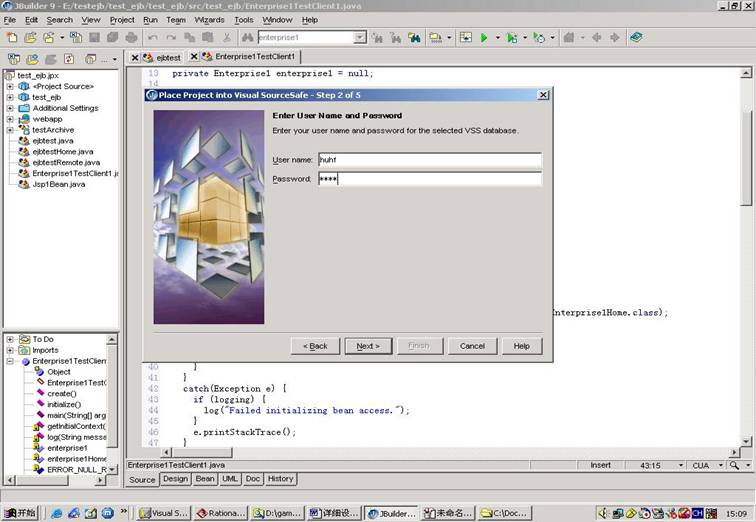The height and width of the screenshot is (522, 756).
Task: Expand the webapp node
Action: pos(10,119)
